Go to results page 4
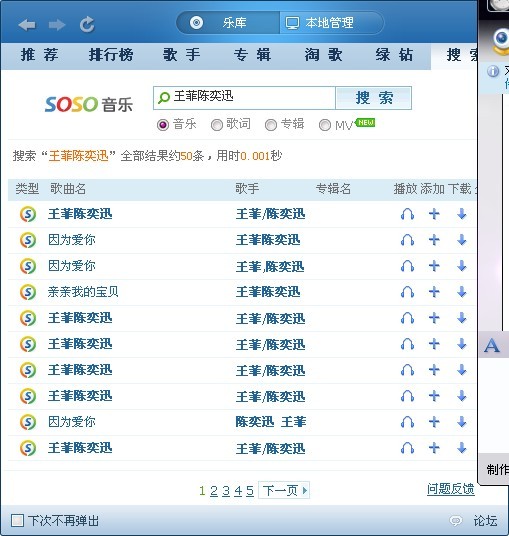The width and height of the screenshot is (509, 536). point(238,491)
